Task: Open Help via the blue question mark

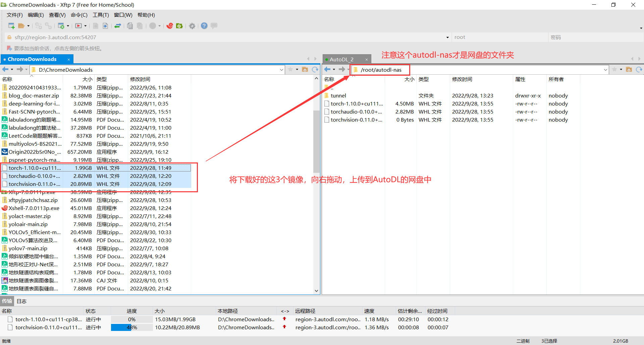Action: click(x=204, y=26)
